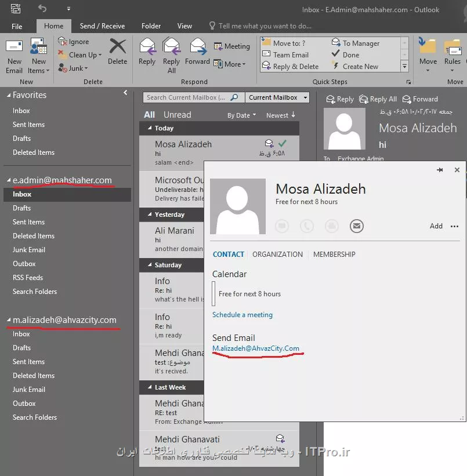Delete the selected message
Screen dimensions: 467x476
click(117, 52)
